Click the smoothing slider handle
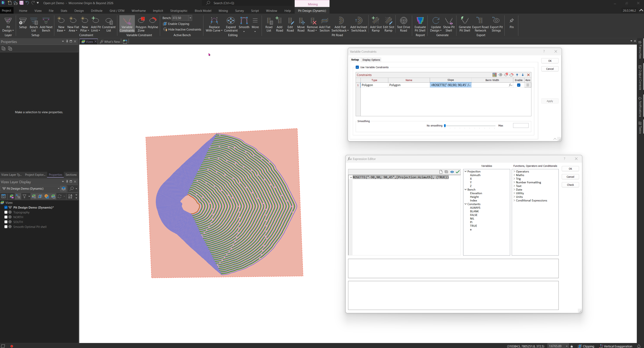This screenshot has width=644, height=348. click(x=445, y=126)
